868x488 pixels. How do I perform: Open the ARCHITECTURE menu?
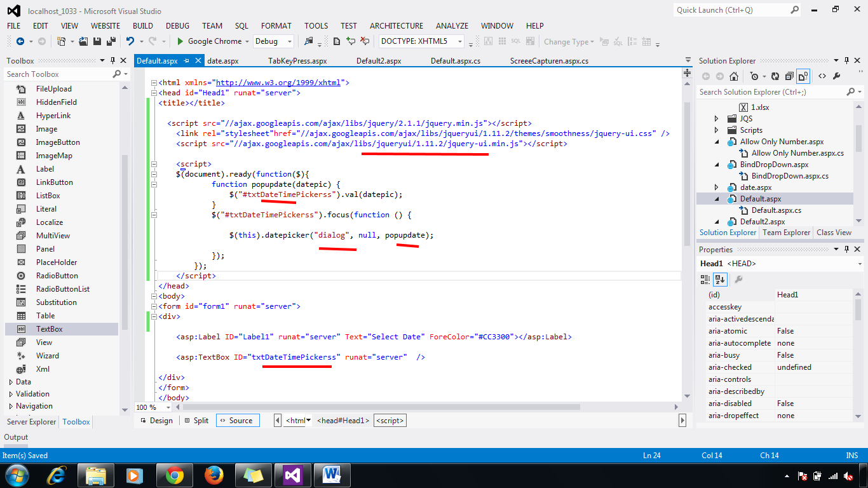tap(397, 25)
